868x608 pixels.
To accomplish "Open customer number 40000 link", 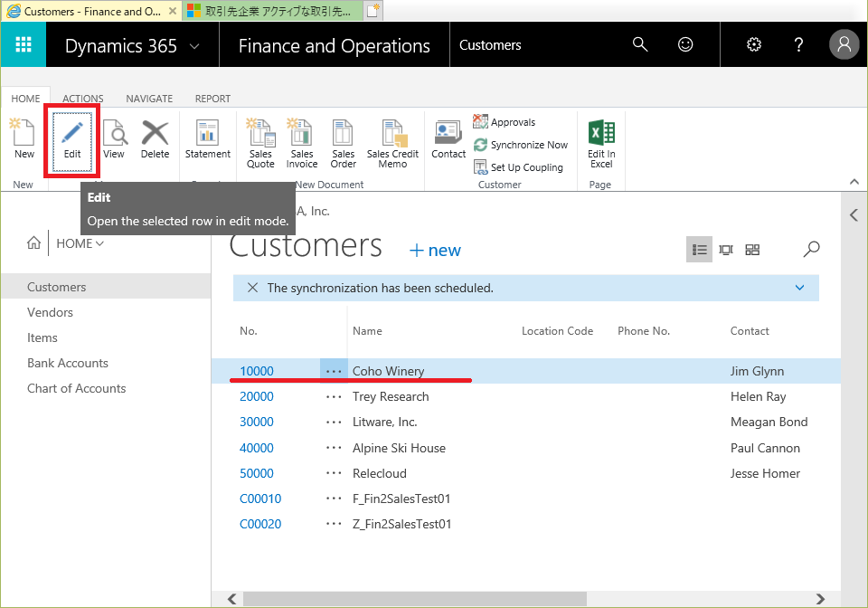I will click(x=256, y=448).
